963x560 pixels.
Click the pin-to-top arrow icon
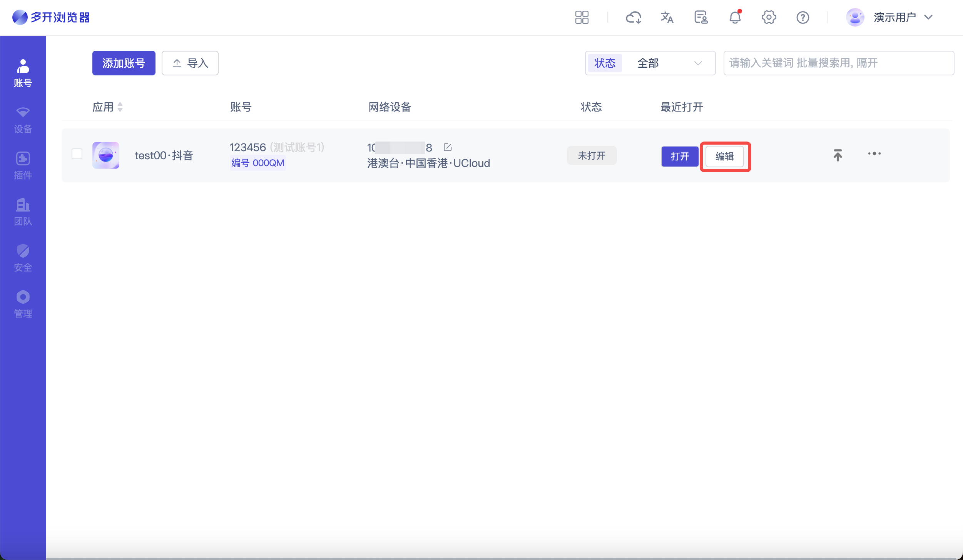pos(838,155)
